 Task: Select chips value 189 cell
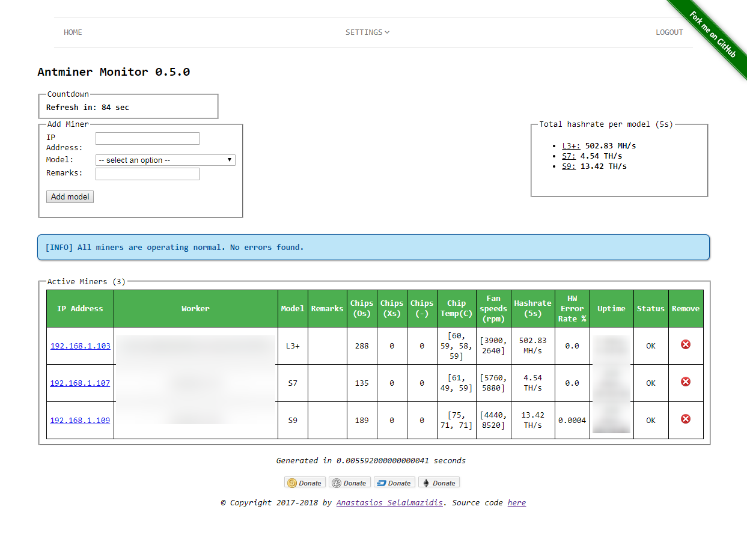pos(362,420)
